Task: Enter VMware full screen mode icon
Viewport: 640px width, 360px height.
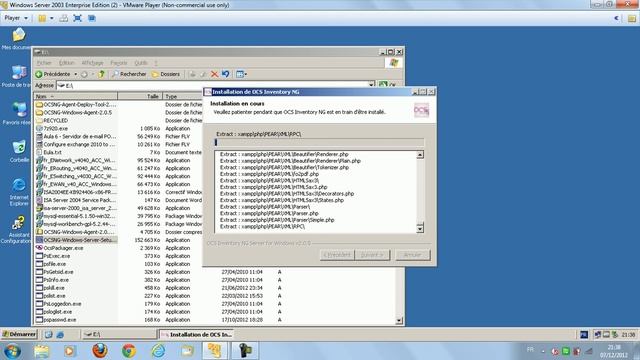Action: (78, 18)
